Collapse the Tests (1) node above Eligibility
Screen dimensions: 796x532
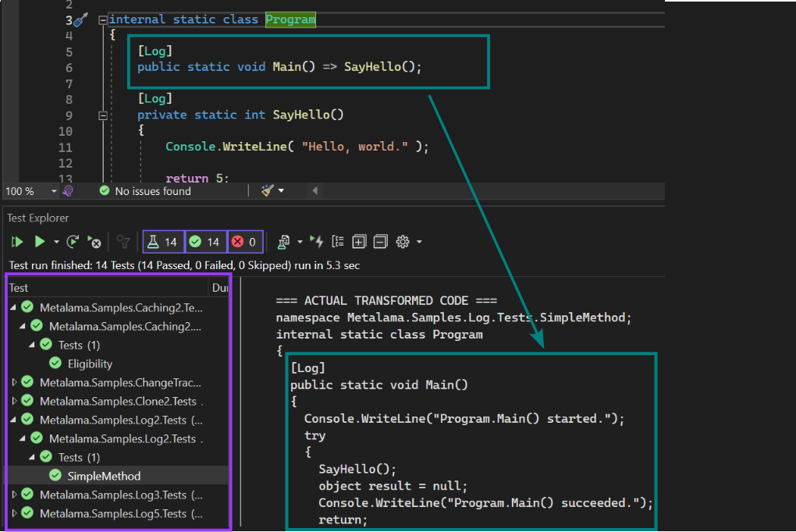31,346
